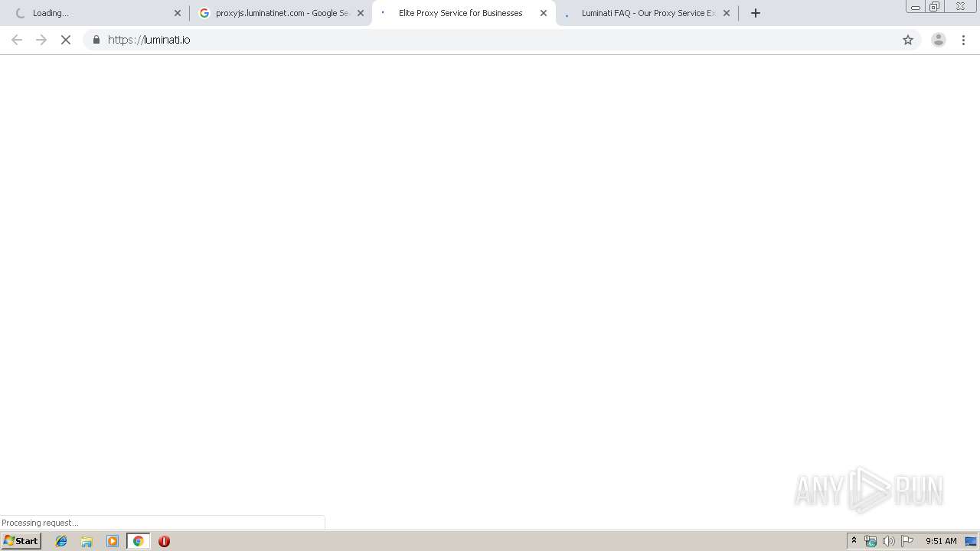Go back to previous page
Screen dimensions: 980x551
pos(17,40)
